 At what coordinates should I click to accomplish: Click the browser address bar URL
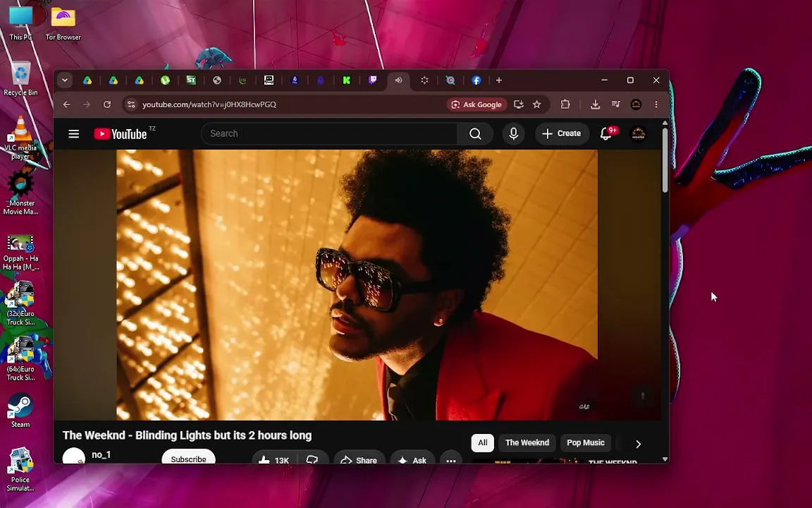coord(209,104)
